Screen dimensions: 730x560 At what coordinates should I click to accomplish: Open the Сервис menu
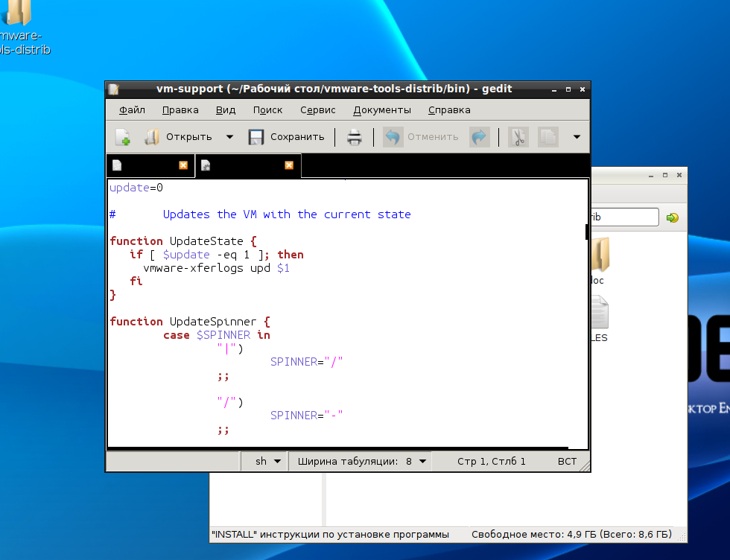tap(318, 110)
